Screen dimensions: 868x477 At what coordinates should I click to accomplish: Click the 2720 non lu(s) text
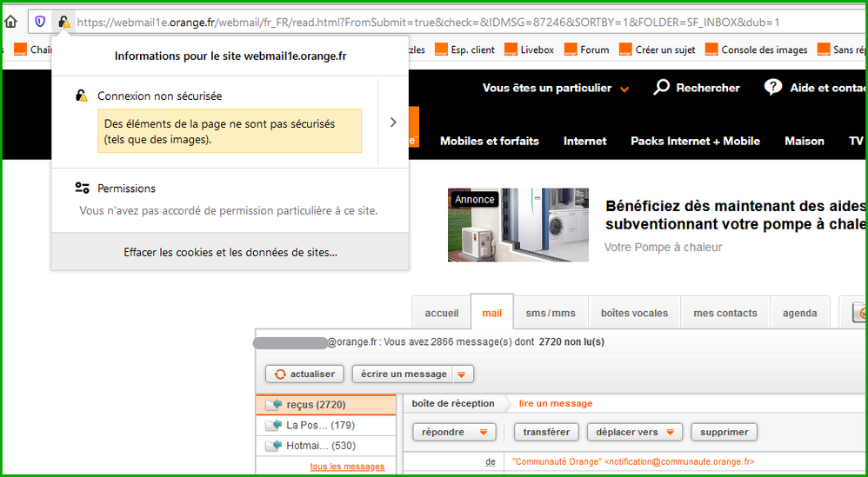pos(571,341)
